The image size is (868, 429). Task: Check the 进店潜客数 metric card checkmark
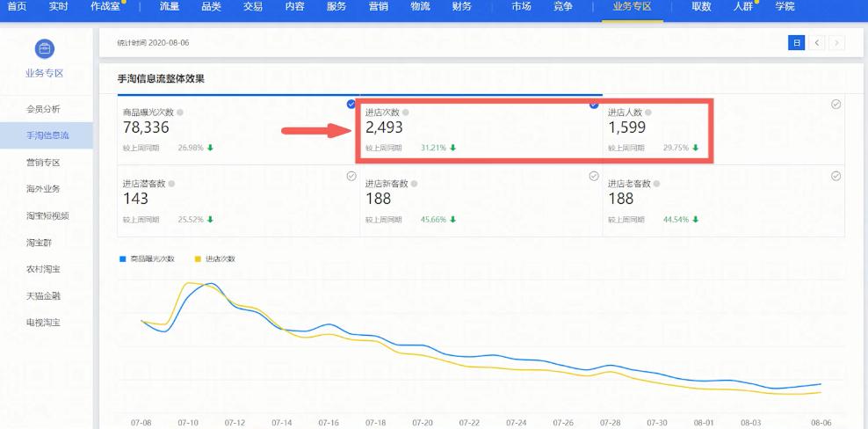tap(351, 176)
